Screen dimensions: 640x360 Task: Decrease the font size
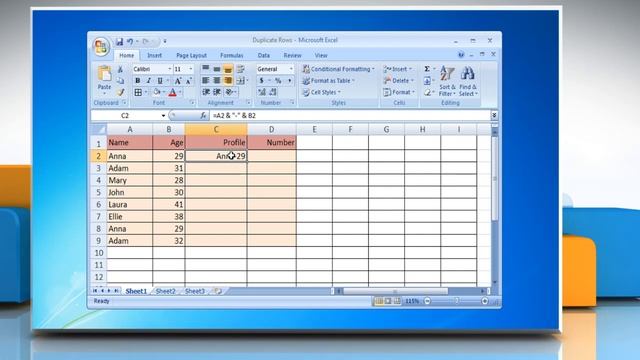coord(188,81)
